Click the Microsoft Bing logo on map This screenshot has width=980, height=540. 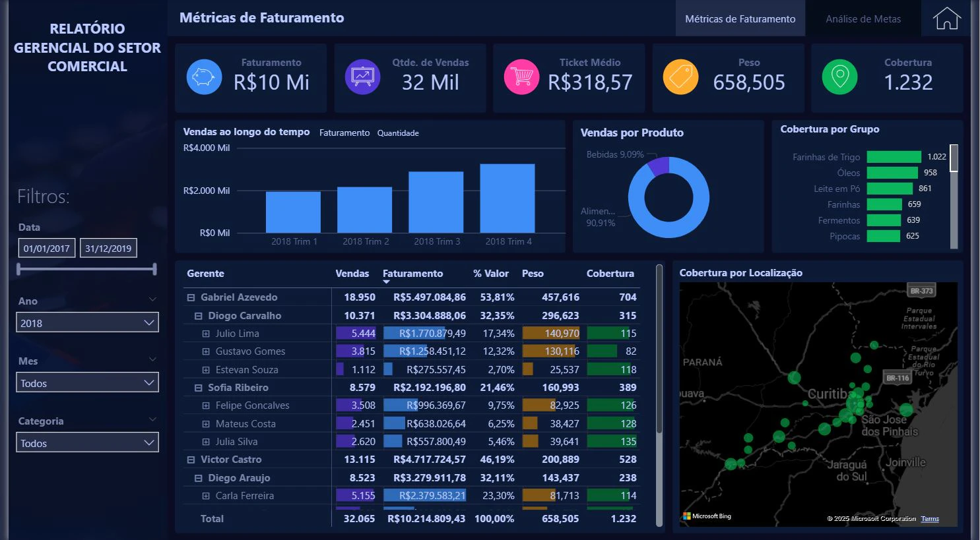707,516
